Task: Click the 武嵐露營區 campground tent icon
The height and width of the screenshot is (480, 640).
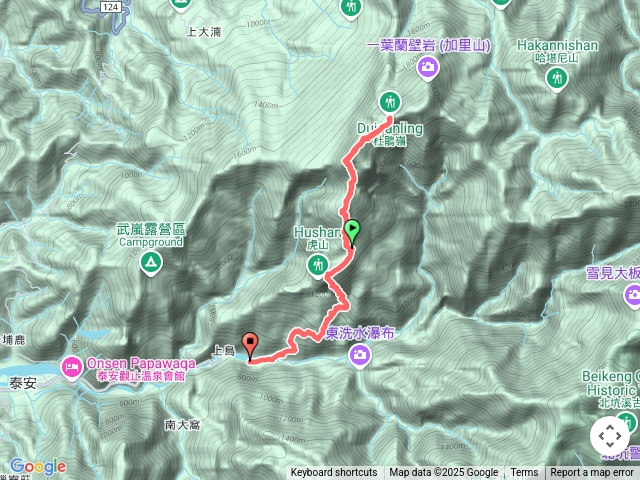Action: pos(151,263)
